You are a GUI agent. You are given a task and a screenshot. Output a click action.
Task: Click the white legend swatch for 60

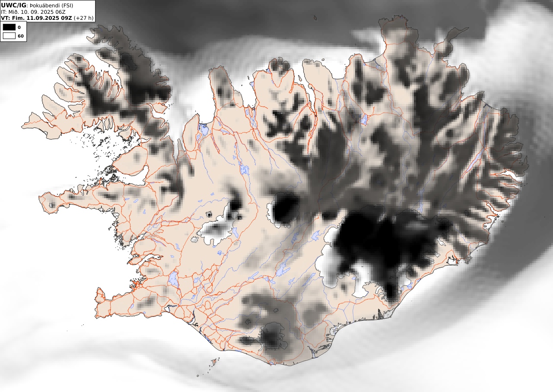[9, 36]
